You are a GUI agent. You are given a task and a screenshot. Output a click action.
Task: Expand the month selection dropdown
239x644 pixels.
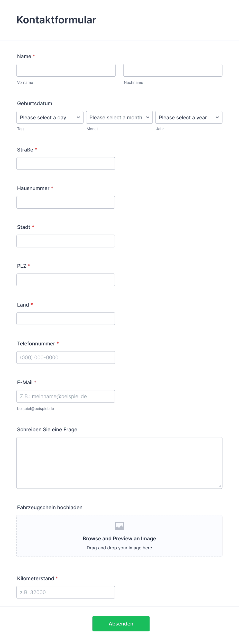120,117
